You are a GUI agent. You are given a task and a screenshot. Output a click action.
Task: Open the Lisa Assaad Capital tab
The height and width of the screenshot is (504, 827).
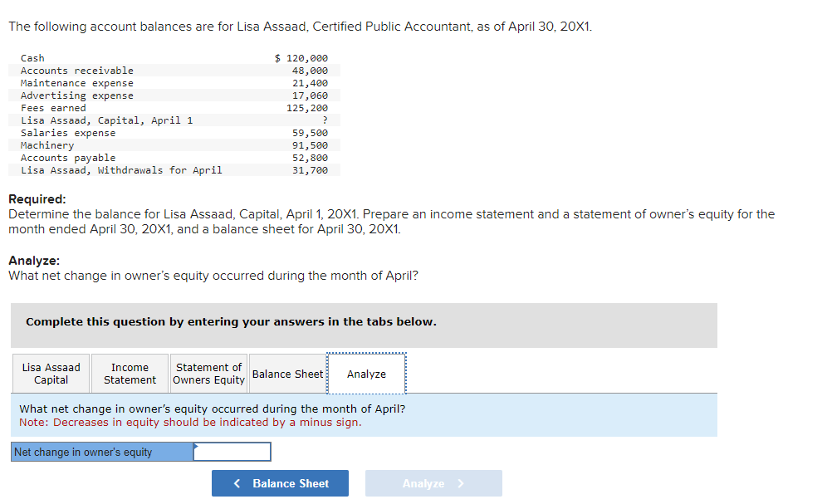tap(50, 373)
